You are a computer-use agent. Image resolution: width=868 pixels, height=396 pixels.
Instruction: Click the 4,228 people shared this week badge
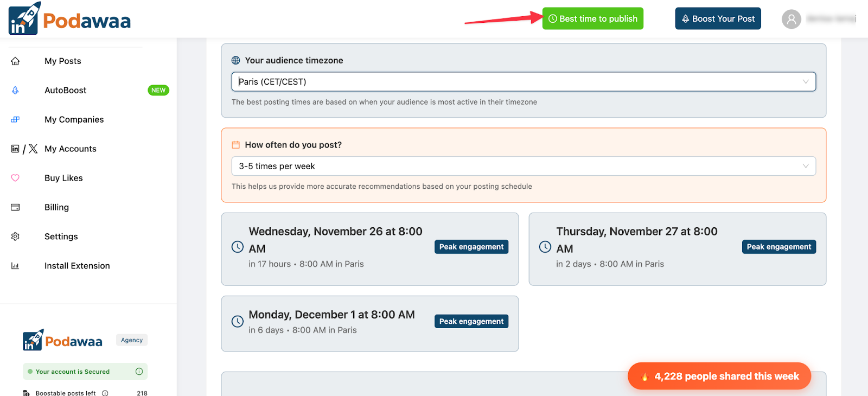tap(718, 375)
